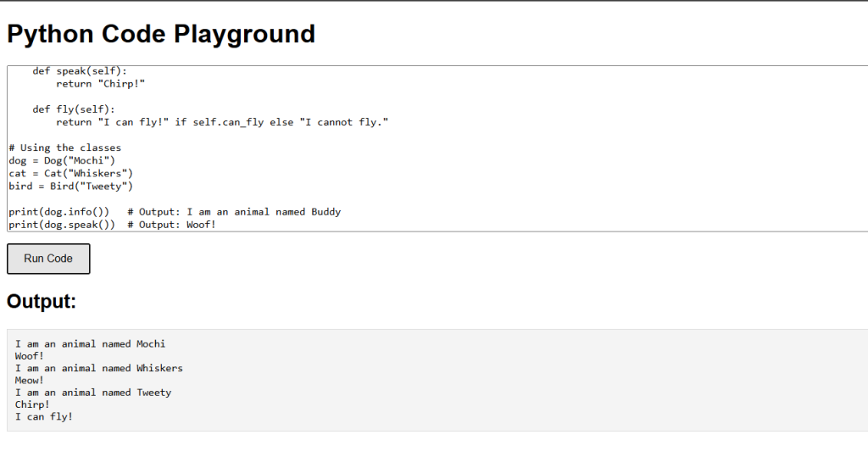Click 'I am an animal named Mochi' output

[x=90, y=344]
